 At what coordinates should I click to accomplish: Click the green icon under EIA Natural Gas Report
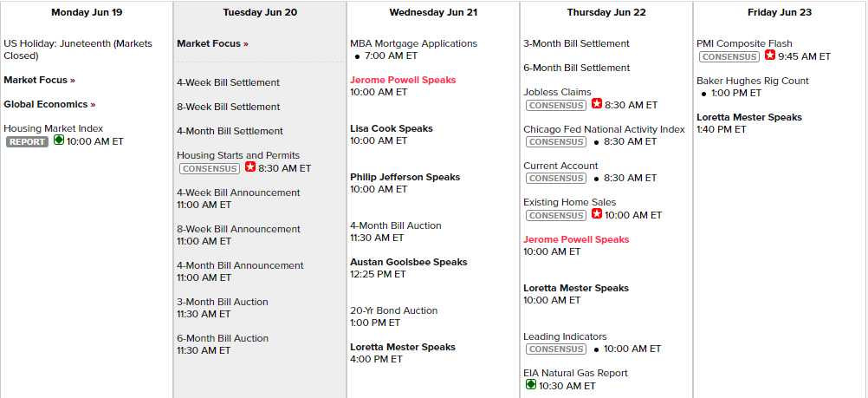pyautogui.click(x=530, y=385)
